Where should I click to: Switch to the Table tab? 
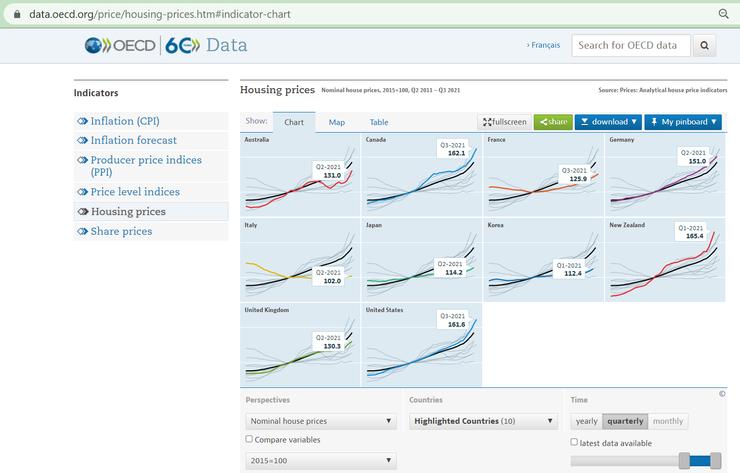[379, 122]
